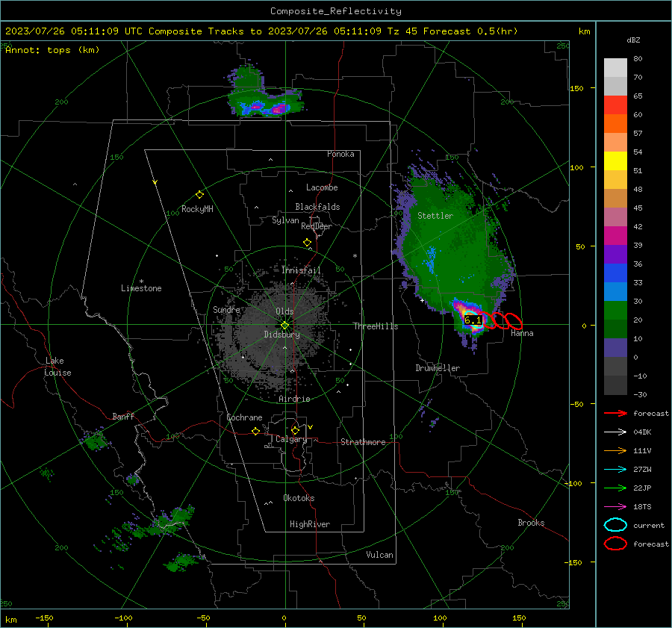This screenshot has width=672, height=628.
Task: Click the cyan 27ZW arrow in legend
Action: point(615,470)
